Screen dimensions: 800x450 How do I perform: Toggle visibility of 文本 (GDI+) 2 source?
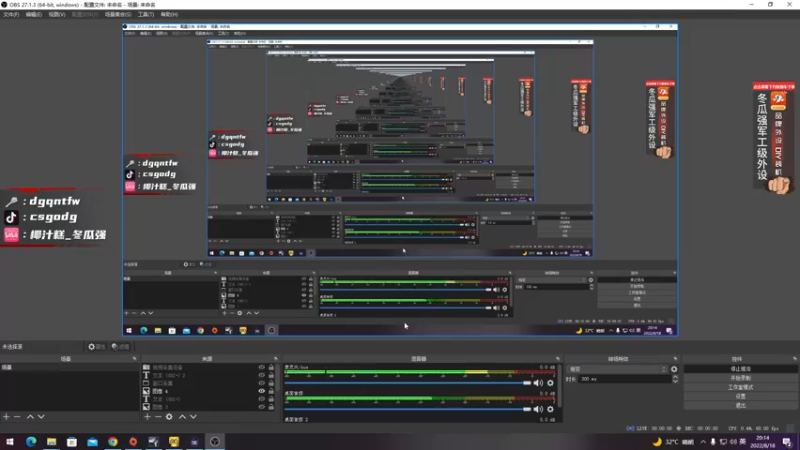[262, 375]
